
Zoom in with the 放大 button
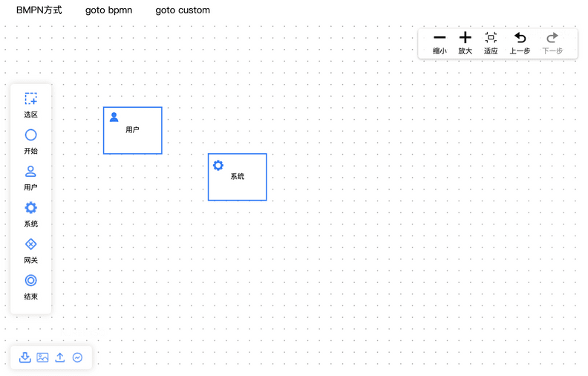click(x=465, y=44)
